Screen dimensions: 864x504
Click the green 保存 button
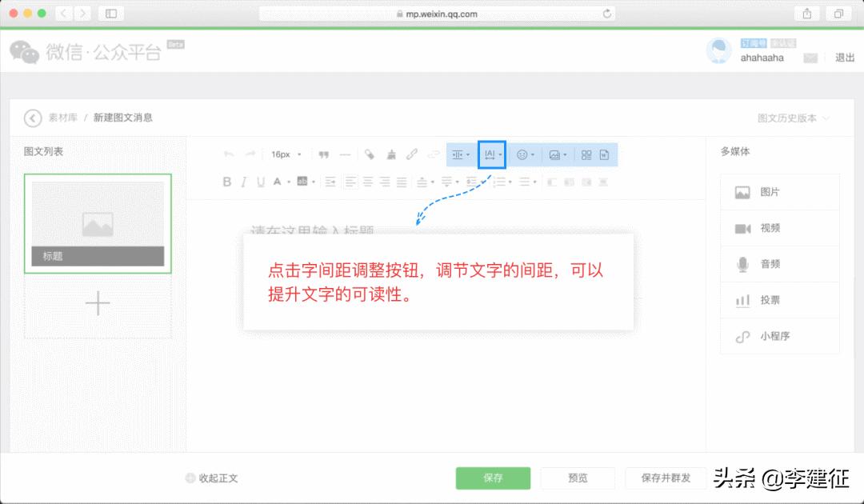tap(493, 478)
